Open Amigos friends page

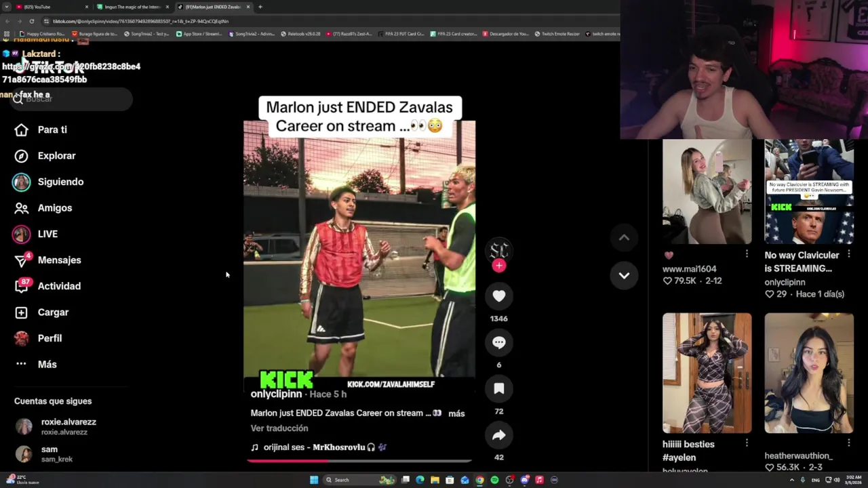[x=43, y=208]
